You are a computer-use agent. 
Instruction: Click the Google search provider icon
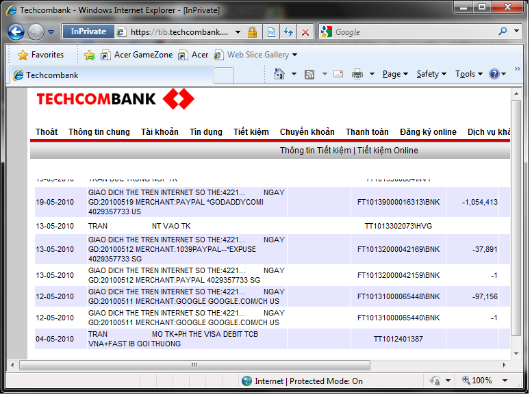coord(327,31)
